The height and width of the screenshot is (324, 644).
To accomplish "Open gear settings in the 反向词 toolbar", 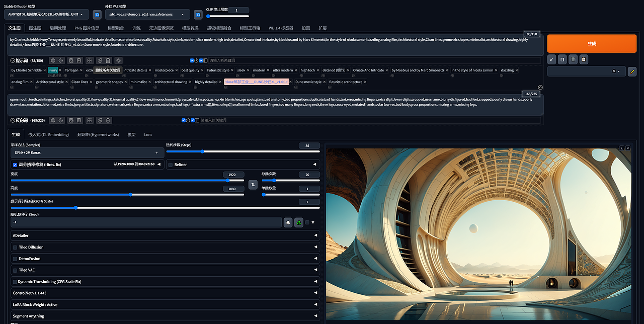I will 60,120.
